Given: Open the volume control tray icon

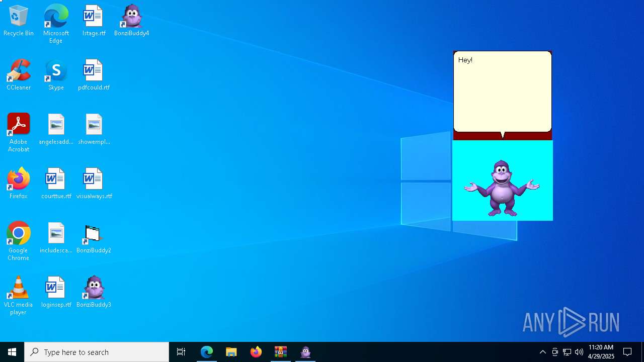Looking at the screenshot, I should [579, 352].
